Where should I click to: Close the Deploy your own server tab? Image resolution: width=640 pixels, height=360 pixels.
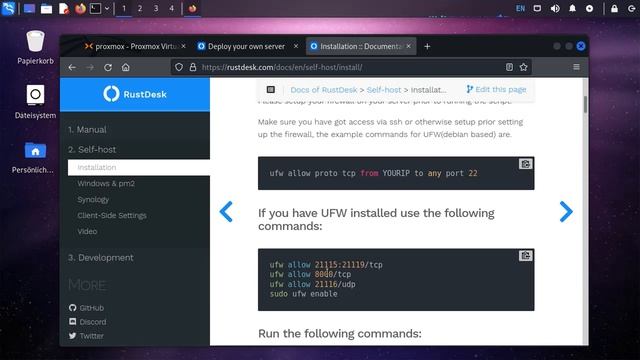(x=296, y=46)
